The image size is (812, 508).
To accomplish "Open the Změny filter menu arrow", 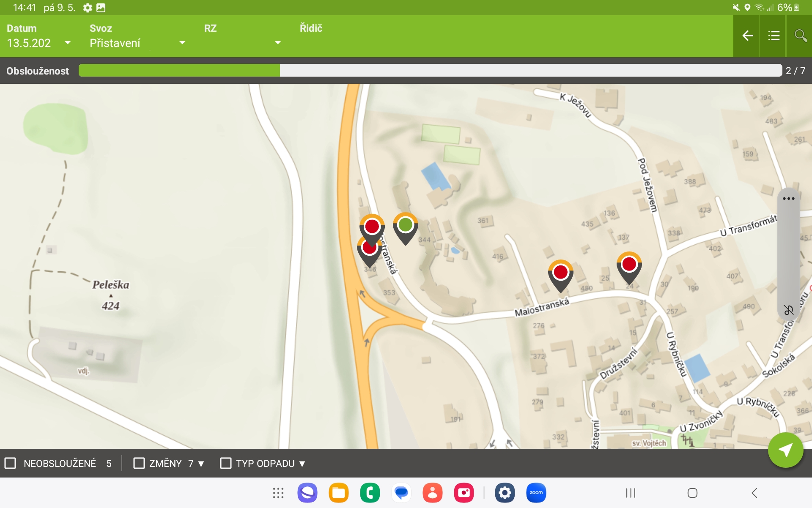I will click(x=201, y=464).
